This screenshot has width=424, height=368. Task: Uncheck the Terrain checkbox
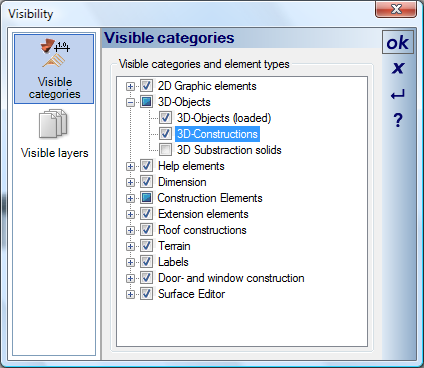click(x=146, y=246)
